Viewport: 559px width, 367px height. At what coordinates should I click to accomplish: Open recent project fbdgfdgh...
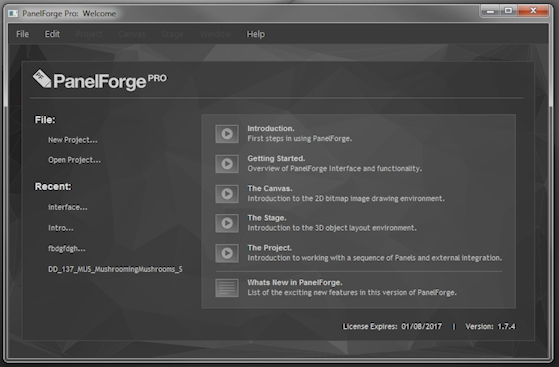click(67, 248)
